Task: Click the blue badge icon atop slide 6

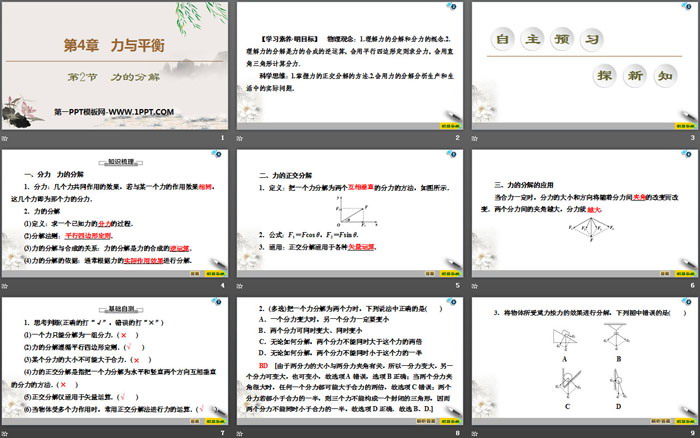Action: coord(687,154)
